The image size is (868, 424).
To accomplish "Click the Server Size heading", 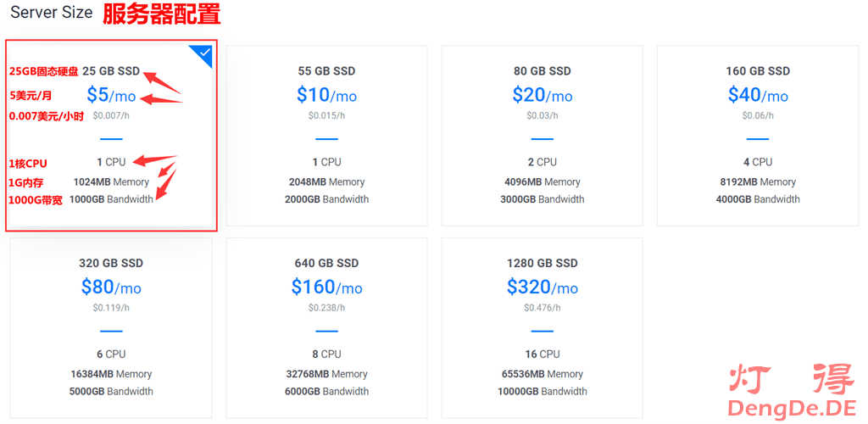I will [x=50, y=14].
